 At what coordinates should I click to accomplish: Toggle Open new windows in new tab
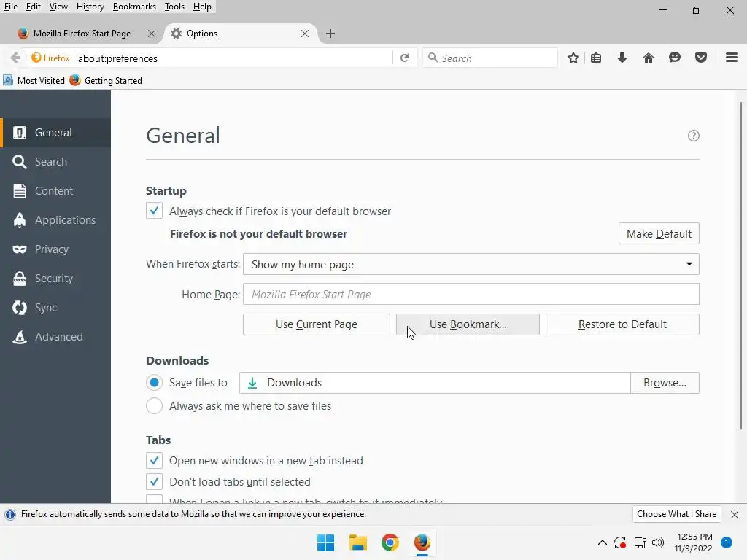click(154, 461)
